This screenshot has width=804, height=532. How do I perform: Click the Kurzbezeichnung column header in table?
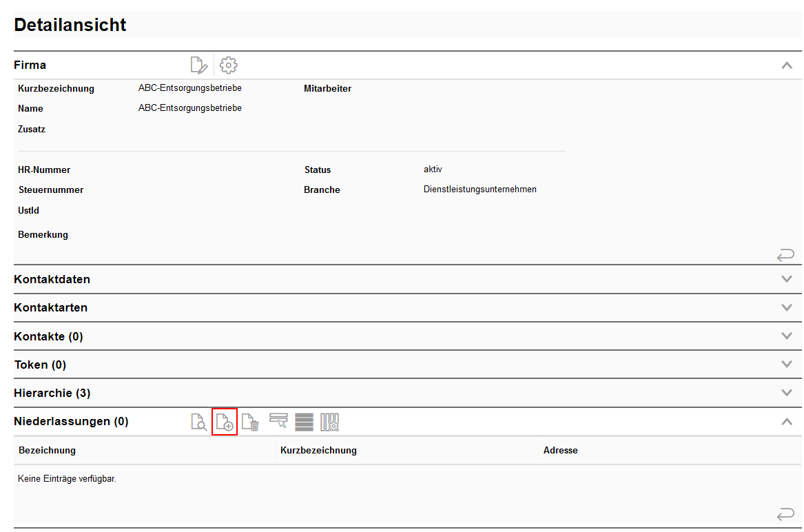pos(318,450)
